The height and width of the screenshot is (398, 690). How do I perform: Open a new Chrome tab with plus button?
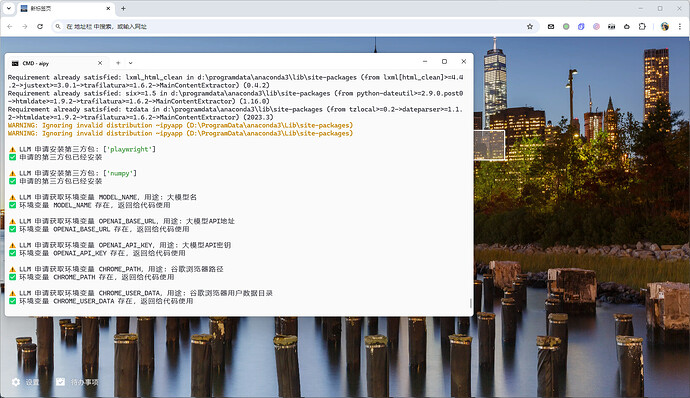(x=123, y=8)
